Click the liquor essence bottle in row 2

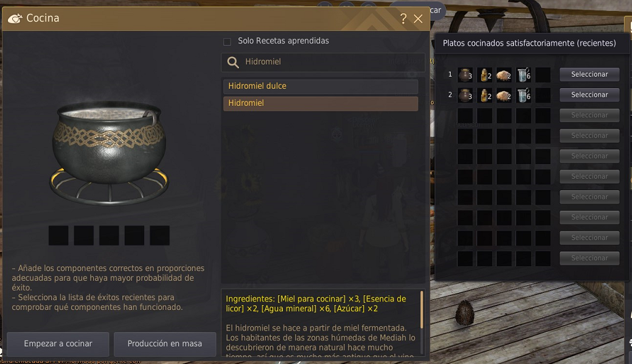[x=485, y=95]
